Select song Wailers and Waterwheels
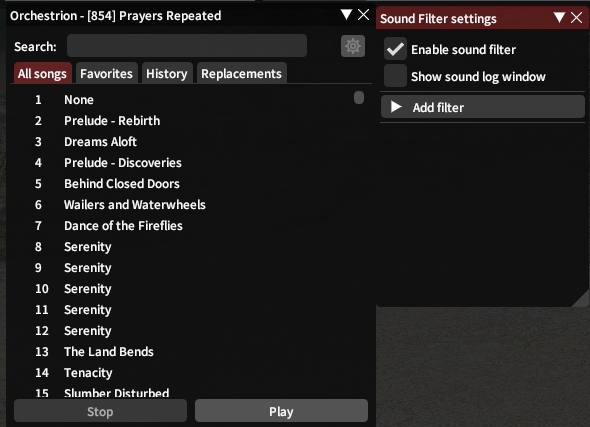Viewport: 590px width, 427px height. [135, 205]
